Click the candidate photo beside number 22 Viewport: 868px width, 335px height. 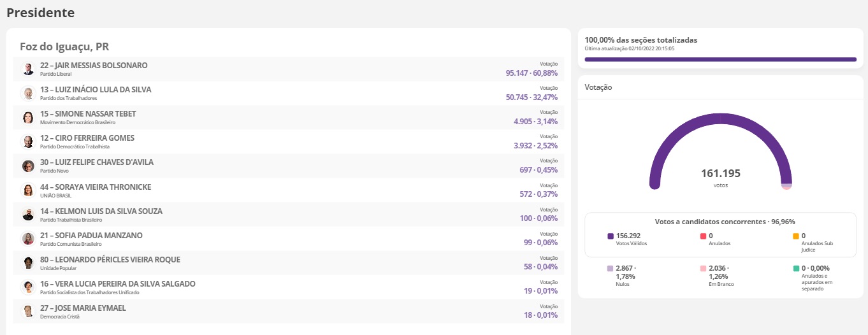(x=28, y=69)
